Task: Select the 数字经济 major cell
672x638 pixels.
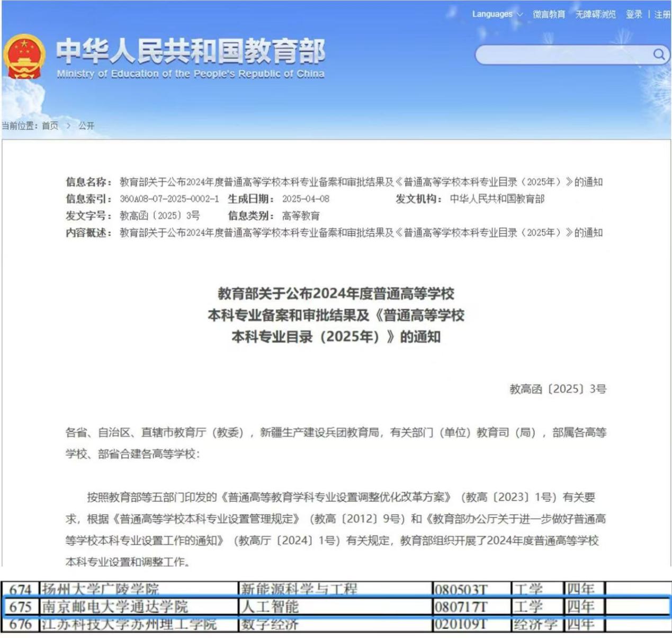Action: pos(270,624)
